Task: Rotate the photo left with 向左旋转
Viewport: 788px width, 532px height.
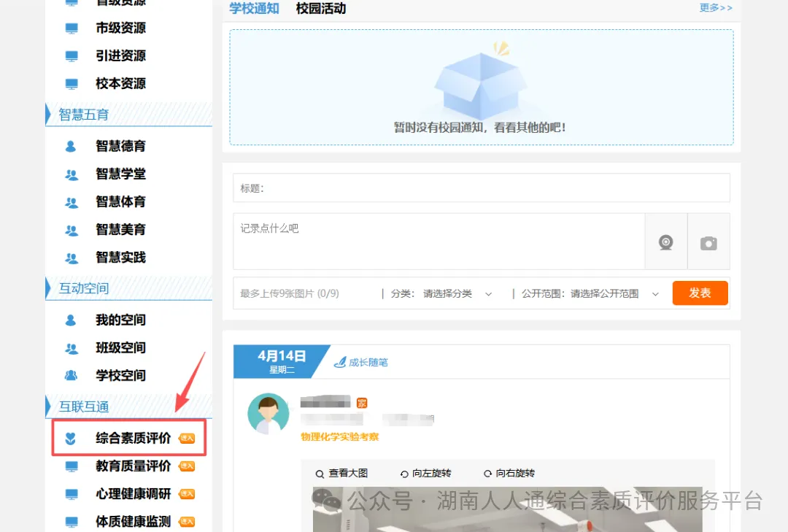Action: [x=426, y=473]
